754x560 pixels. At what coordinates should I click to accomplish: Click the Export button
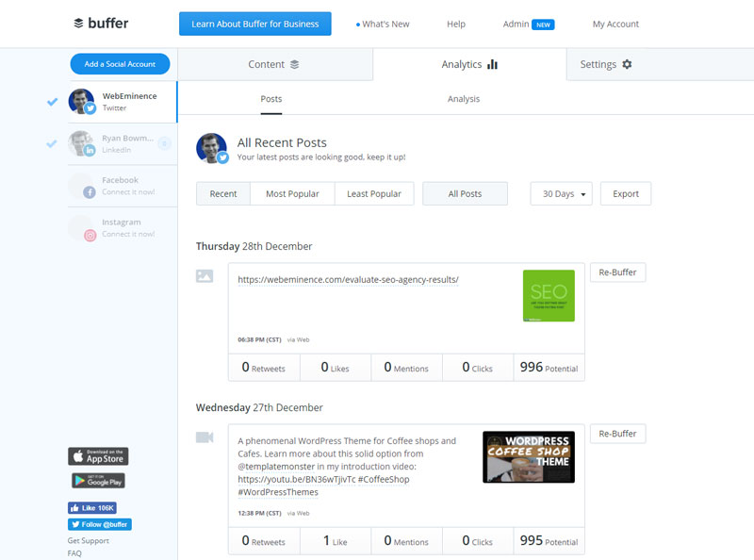click(x=626, y=194)
